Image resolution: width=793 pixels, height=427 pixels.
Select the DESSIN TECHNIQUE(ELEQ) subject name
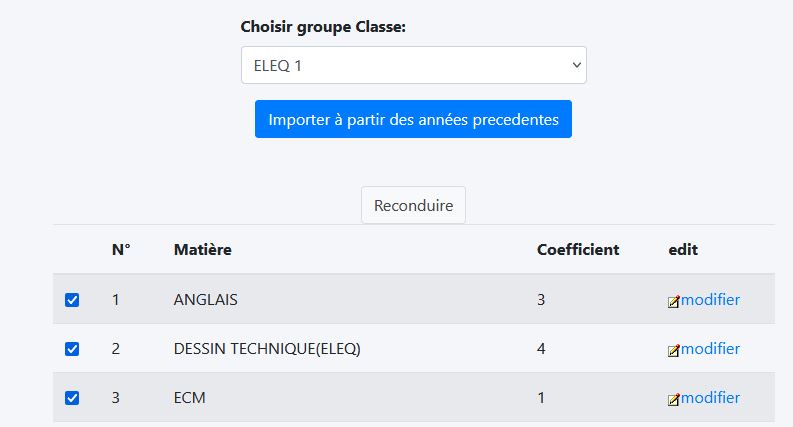(266, 348)
